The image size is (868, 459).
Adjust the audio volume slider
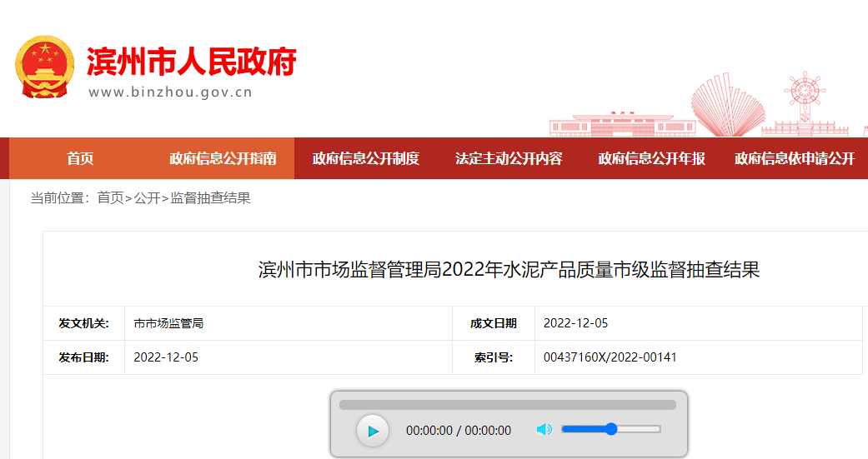[611, 429]
